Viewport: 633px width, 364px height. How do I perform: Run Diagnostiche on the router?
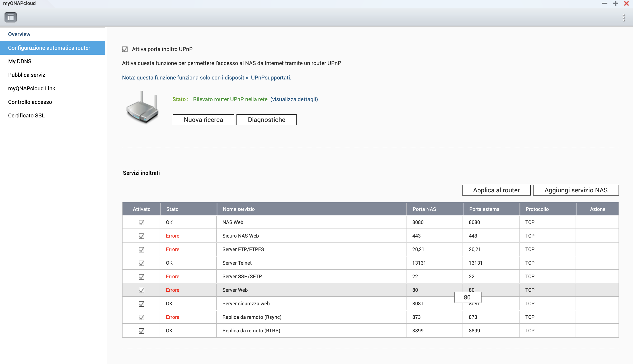(x=266, y=120)
